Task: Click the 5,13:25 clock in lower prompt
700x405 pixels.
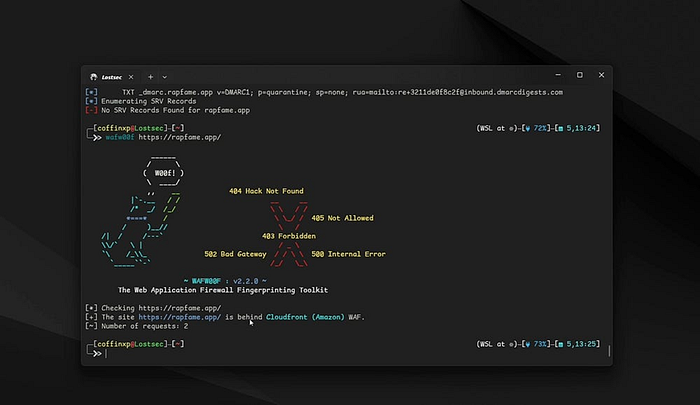Action: tap(577, 344)
